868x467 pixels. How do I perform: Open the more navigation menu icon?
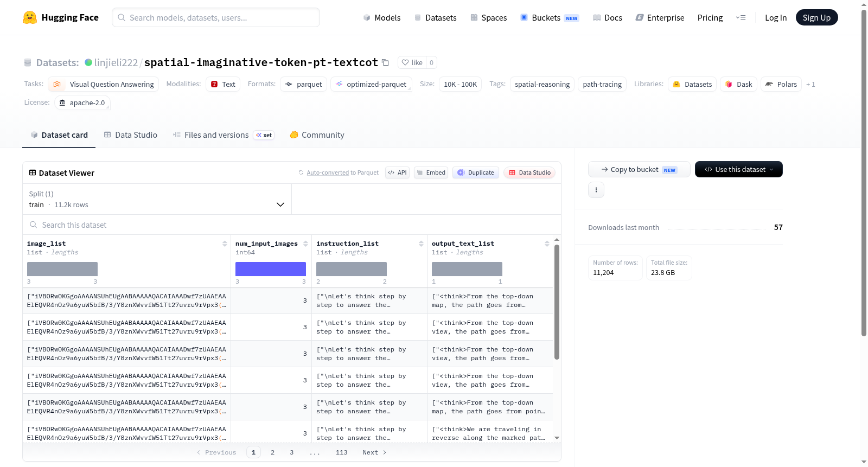[x=741, y=17]
